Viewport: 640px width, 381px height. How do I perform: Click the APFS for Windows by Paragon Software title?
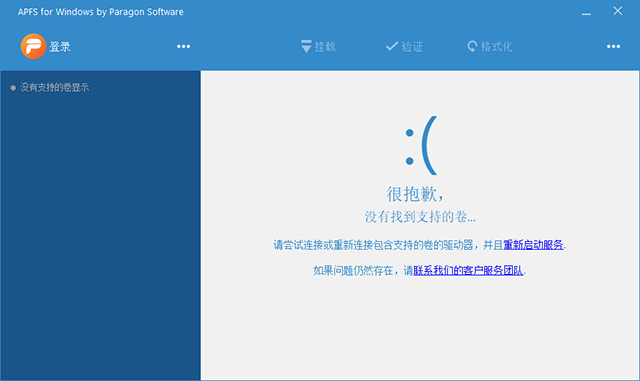click(100, 12)
